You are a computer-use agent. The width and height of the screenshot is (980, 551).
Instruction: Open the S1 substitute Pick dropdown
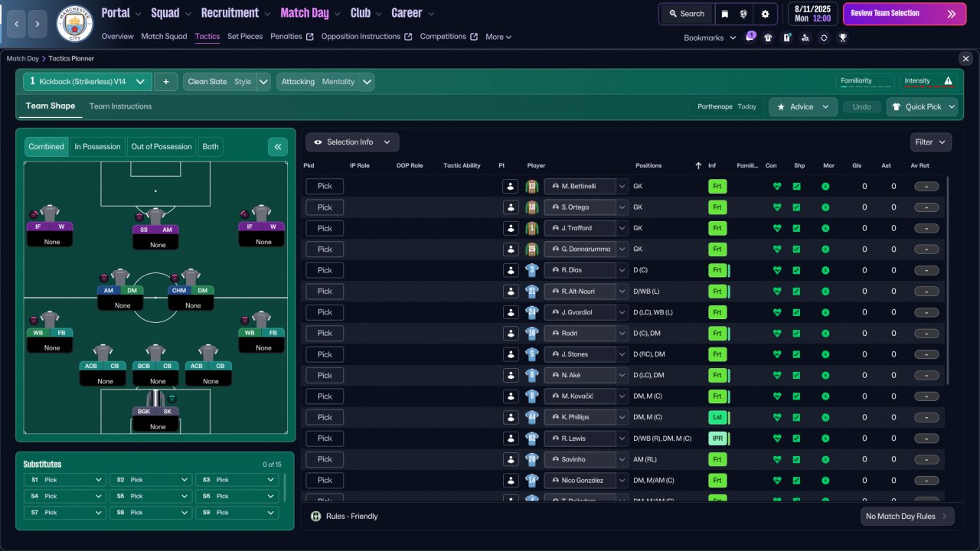coord(64,480)
